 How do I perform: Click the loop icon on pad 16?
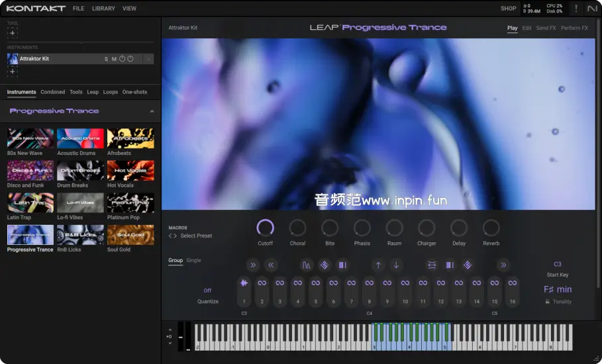pos(513,283)
